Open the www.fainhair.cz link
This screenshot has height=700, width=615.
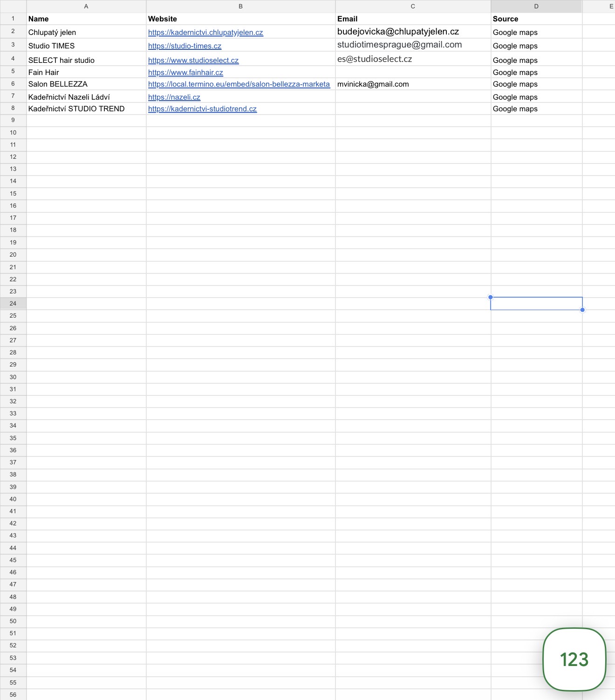(x=185, y=73)
